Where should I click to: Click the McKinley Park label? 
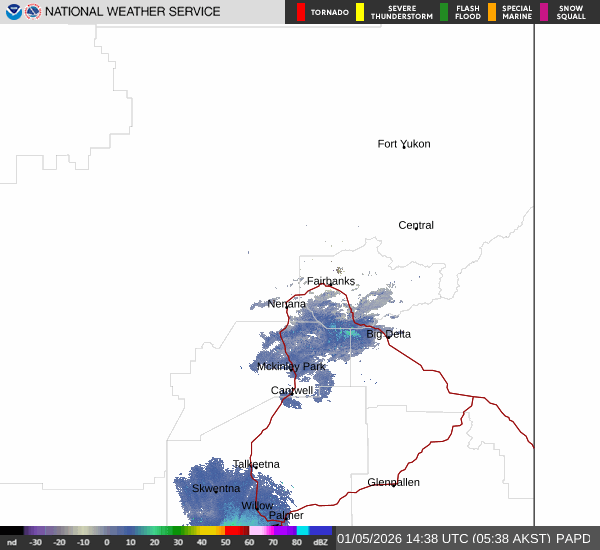point(291,367)
